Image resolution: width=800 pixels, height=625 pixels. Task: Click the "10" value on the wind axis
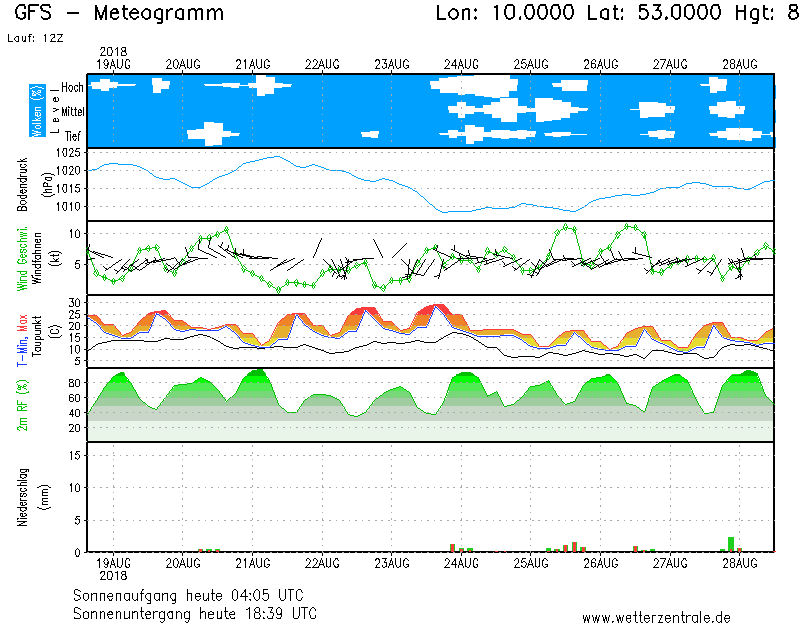(x=75, y=234)
